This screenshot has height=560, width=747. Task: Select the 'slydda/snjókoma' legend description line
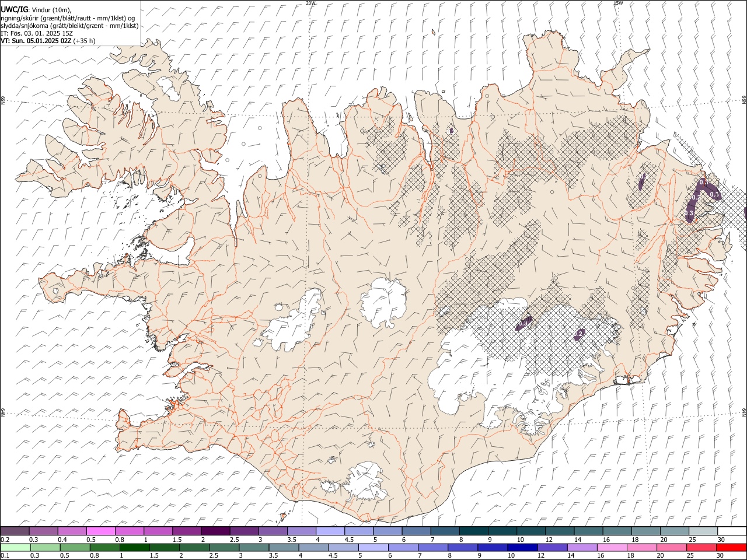(69, 26)
